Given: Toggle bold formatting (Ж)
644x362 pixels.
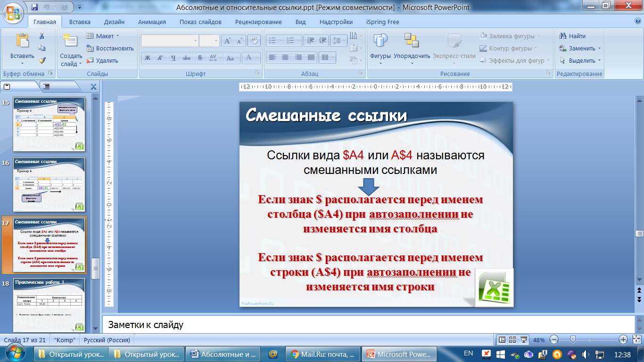Looking at the screenshot, I should pos(148,58).
